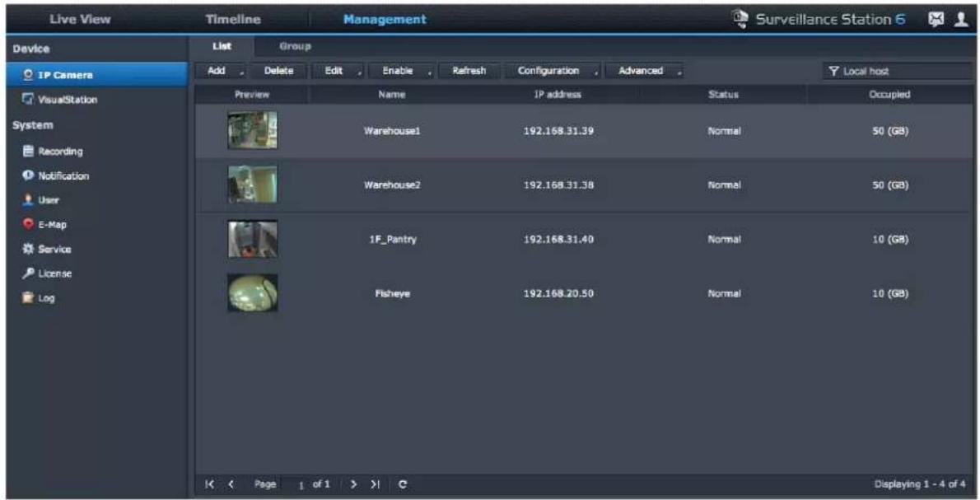Open the Log section
The width and height of the screenshot is (980, 500).
(38, 297)
